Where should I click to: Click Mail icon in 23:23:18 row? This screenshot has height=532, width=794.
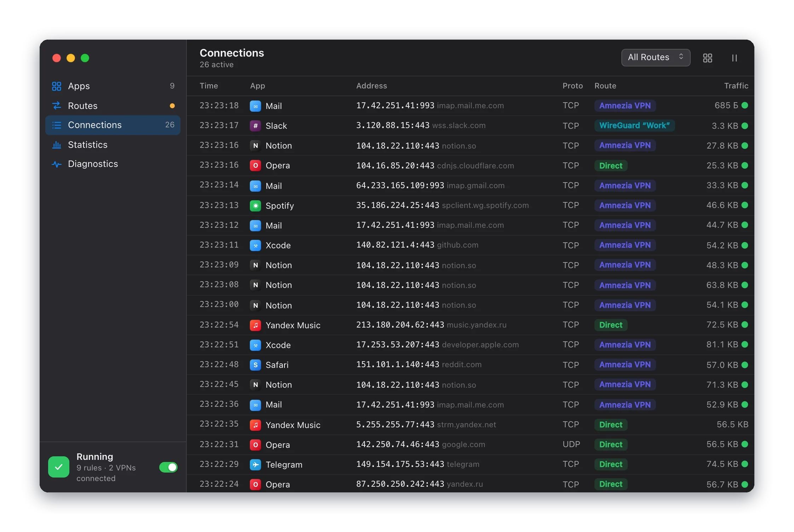tap(255, 106)
